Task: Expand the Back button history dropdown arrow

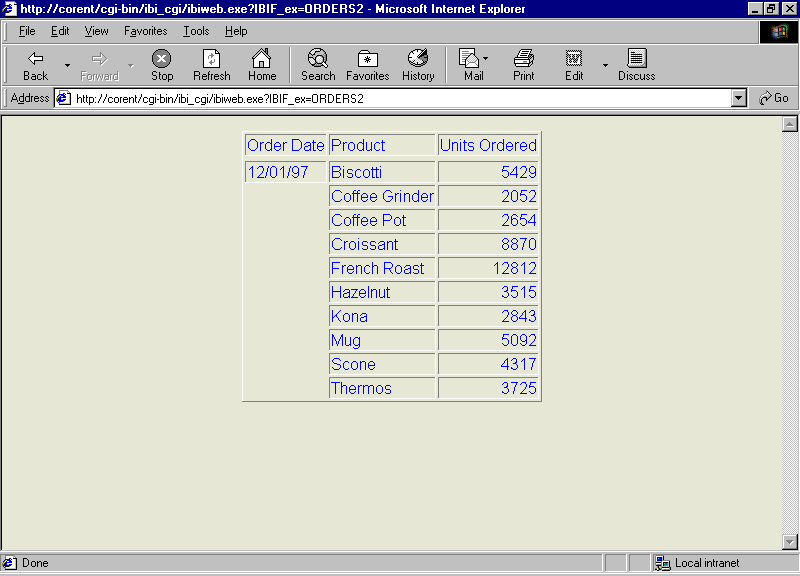Action: tap(67, 66)
